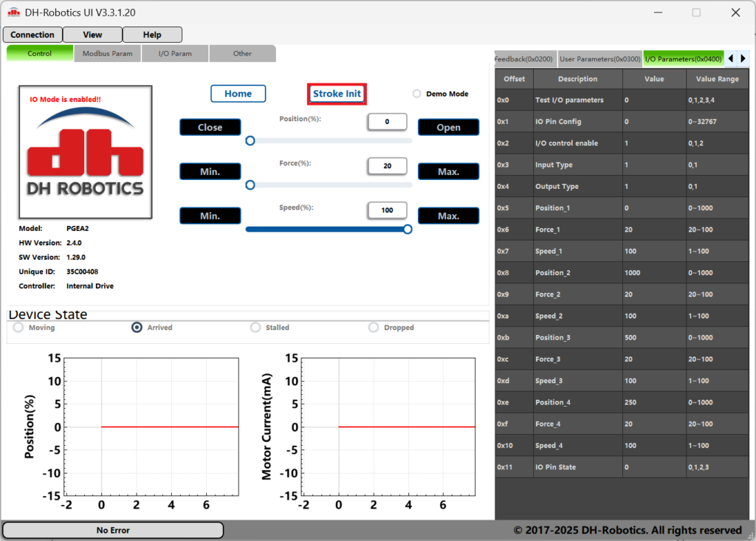The width and height of the screenshot is (756, 541).
Task: Click the Force_2 description cell
Action: (x=577, y=294)
